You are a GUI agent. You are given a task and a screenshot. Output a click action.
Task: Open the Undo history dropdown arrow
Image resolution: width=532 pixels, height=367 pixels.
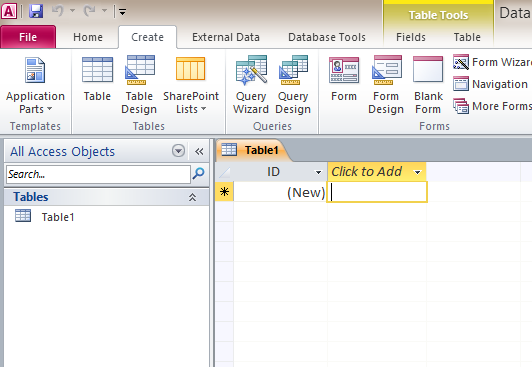point(72,11)
